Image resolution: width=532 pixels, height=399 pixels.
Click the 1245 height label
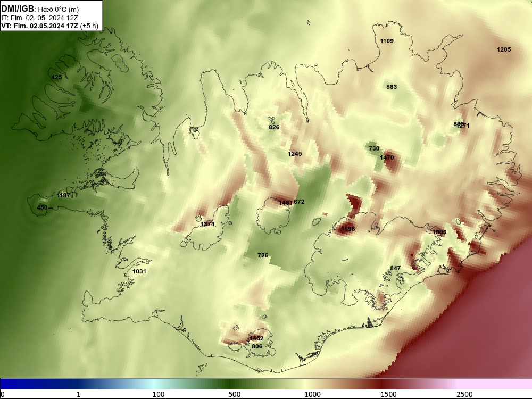(x=295, y=154)
